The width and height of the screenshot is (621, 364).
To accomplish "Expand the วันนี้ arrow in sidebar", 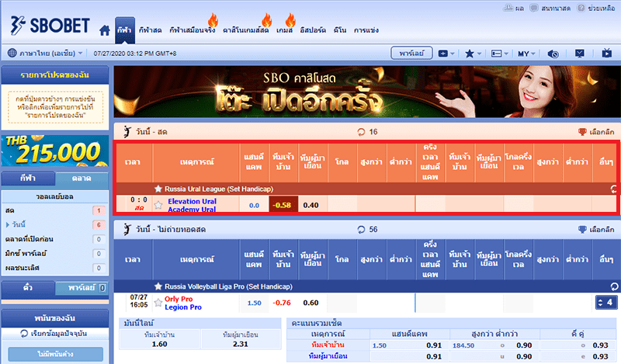I will [8, 224].
